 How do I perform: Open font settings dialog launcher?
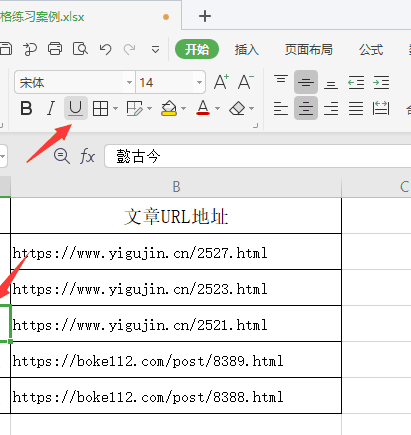click(x=256, y=126)
